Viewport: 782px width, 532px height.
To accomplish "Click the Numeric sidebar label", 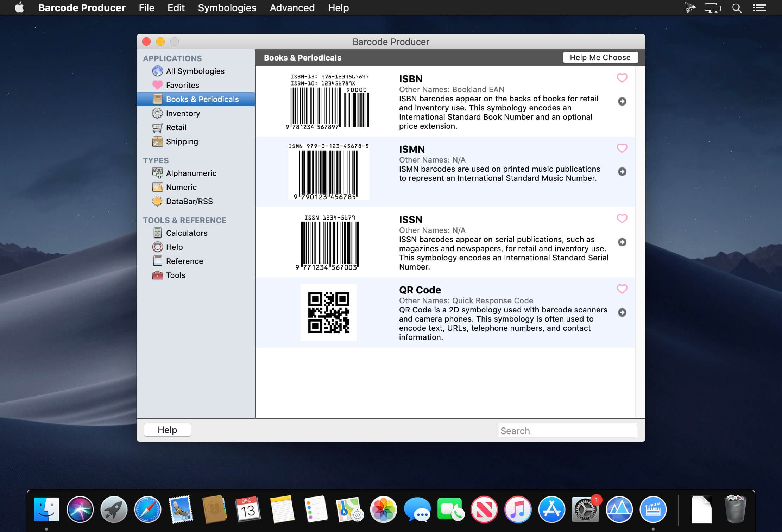I will click(x=181, y=187).
